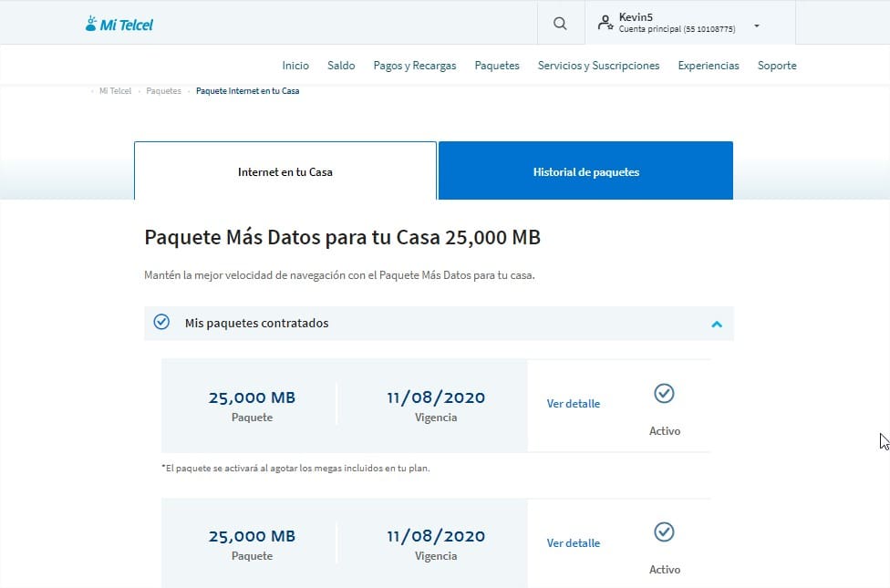Select the Internet en tu Casa tab
890x588 pixels.
(285, 171)
